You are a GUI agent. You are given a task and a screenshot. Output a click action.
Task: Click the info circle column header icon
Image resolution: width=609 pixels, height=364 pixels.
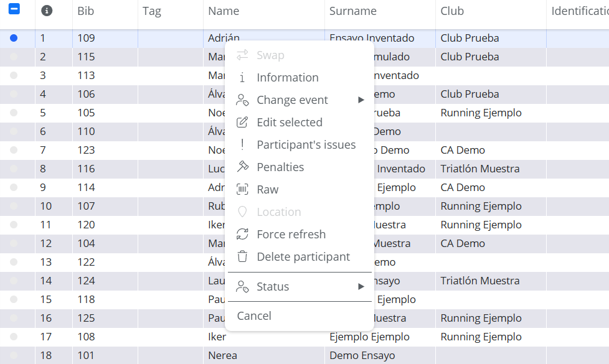pos(47,11)
